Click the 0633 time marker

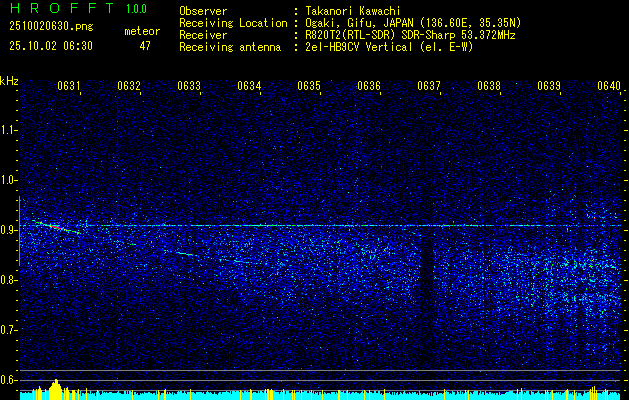(x=189, y=86)
